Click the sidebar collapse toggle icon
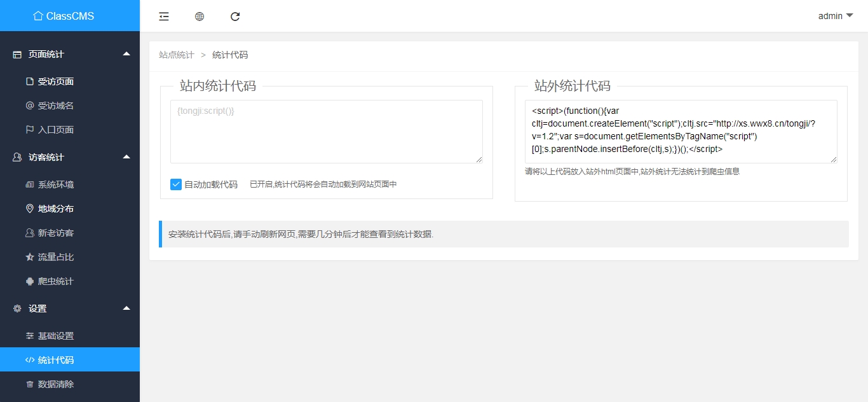The height and width of the screenshot is (402, 868). coord(164,17)
